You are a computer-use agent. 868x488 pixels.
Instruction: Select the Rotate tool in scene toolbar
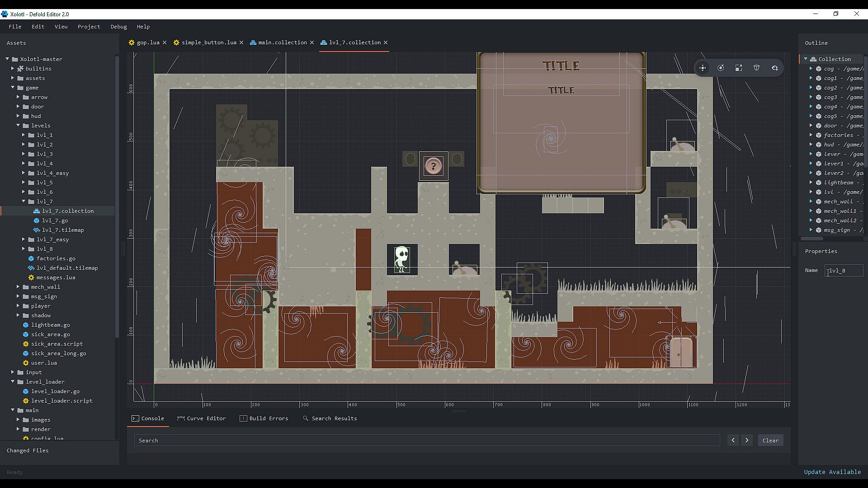point(721,68)
